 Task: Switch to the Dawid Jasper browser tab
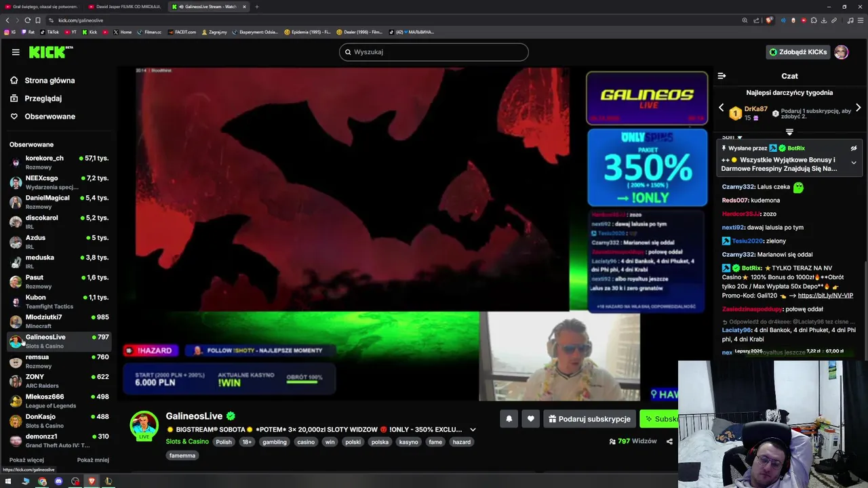[124, 7]
